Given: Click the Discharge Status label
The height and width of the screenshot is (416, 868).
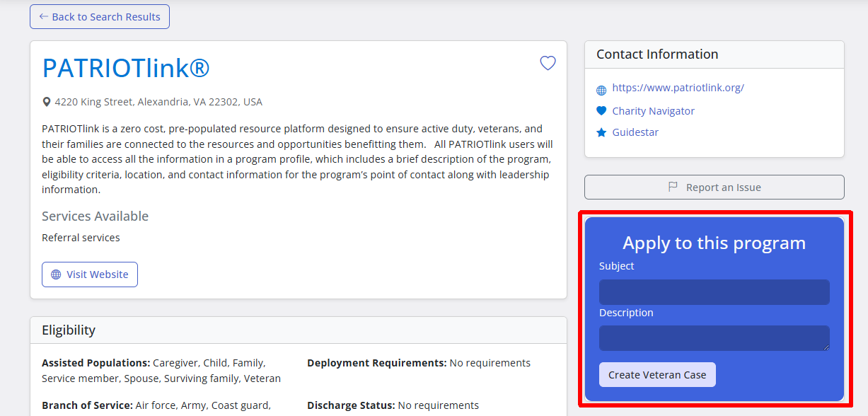Looking at the screenshot, I should point(351,405).
